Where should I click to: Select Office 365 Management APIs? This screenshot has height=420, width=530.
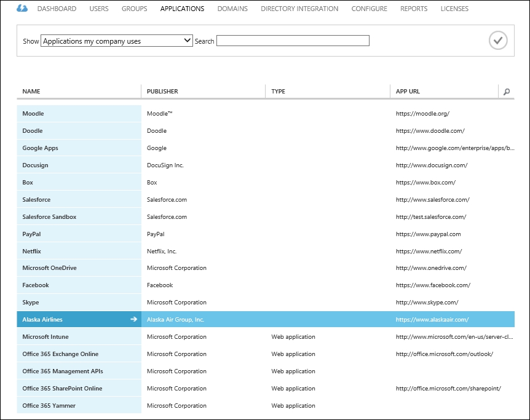63,371
